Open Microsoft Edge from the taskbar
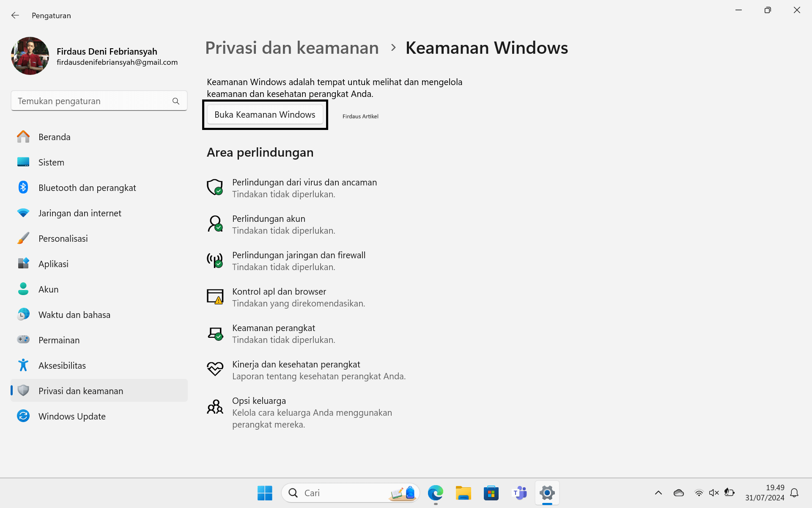This screenshot has width=812, height=508. pos(435,493)
